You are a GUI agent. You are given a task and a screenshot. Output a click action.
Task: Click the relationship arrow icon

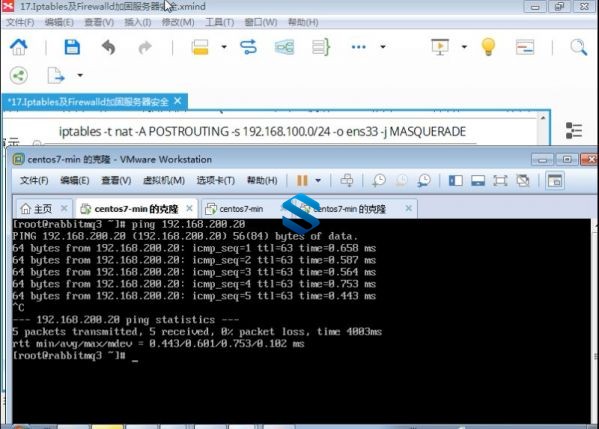pos(249,47)
